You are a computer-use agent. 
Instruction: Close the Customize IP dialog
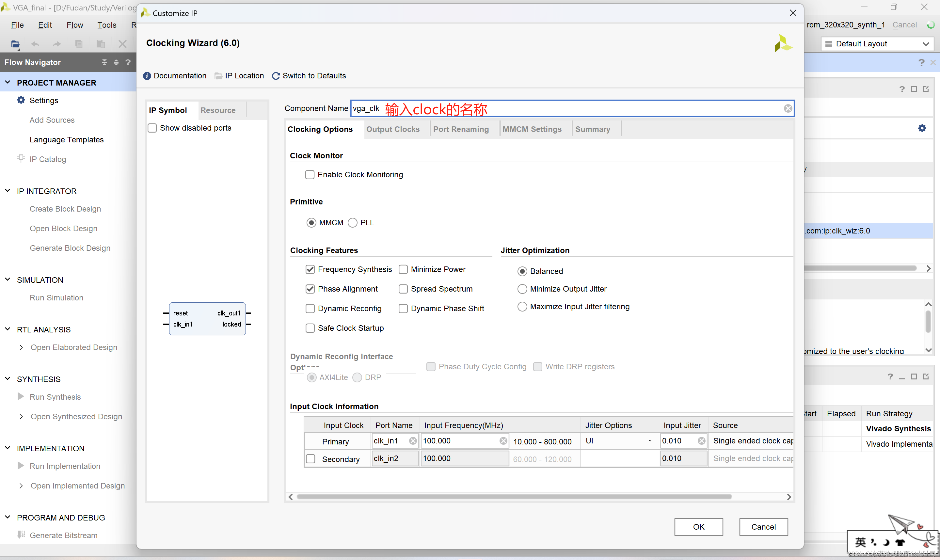793,13
